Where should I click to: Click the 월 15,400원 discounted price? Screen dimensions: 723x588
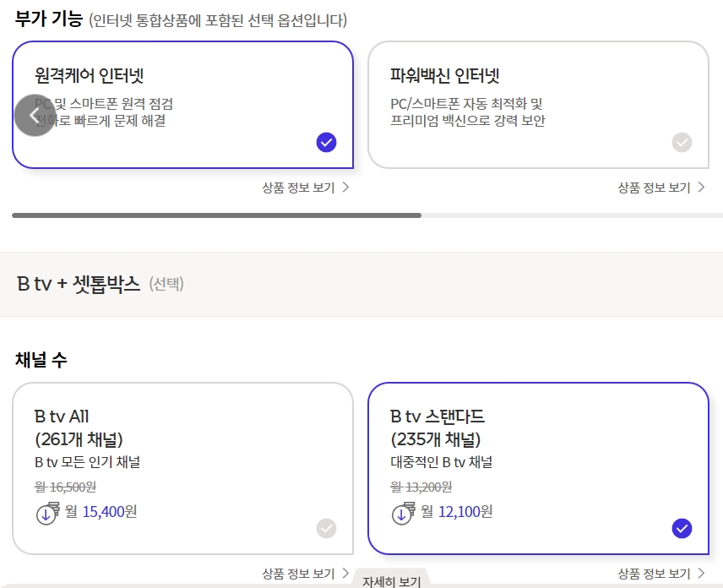point(101,511)
